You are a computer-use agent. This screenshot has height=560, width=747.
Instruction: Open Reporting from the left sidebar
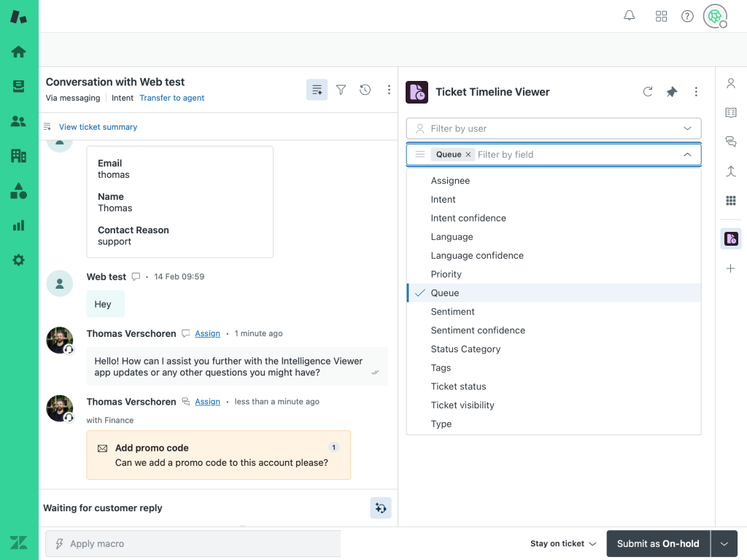pos(19,225)
